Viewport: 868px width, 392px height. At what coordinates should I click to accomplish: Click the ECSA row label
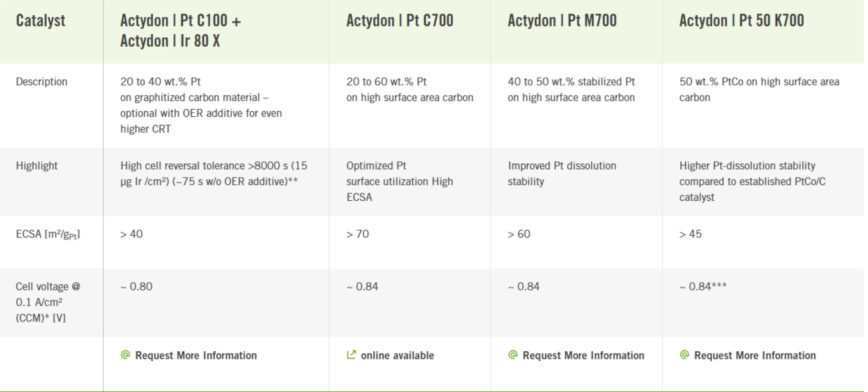(x=48, y=234)
